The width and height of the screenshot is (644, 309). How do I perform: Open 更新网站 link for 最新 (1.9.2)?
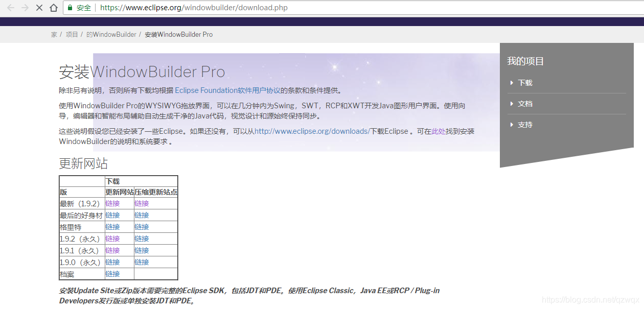click(112, 204)
